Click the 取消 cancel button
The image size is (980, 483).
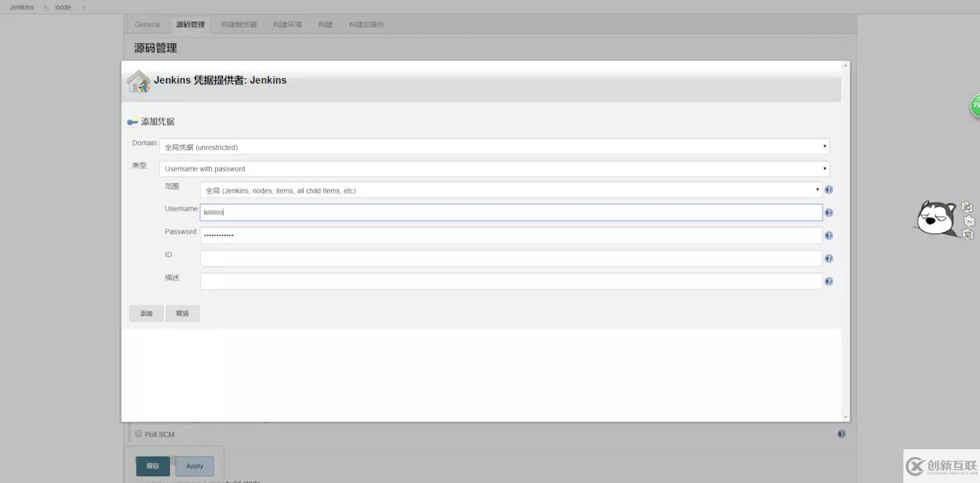click(x=182, y=313)
